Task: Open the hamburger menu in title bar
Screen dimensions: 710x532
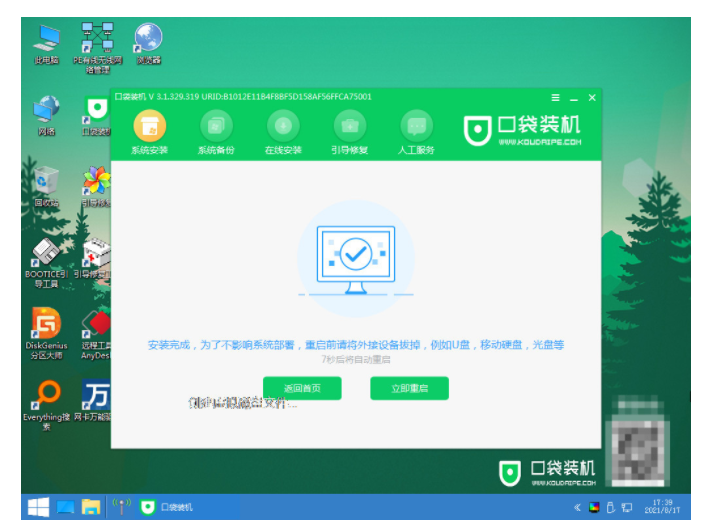Action: pos(555,98)
